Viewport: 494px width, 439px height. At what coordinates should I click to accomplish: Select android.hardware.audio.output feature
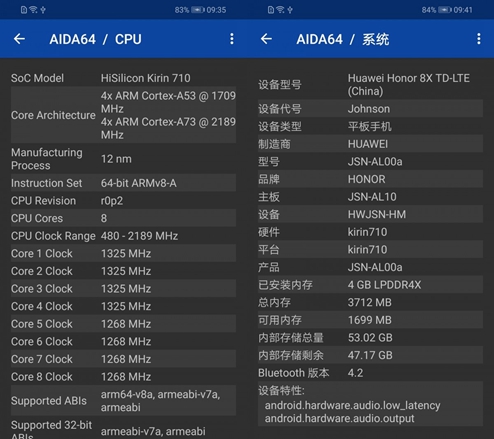pyautogui.click(x=339, y=419)
